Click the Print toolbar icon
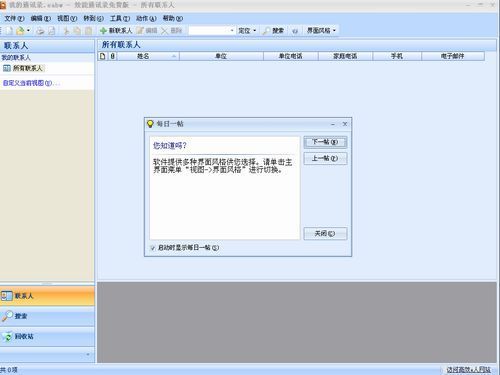This screenshot has height=375, width=500. click(x=40, y=31)
